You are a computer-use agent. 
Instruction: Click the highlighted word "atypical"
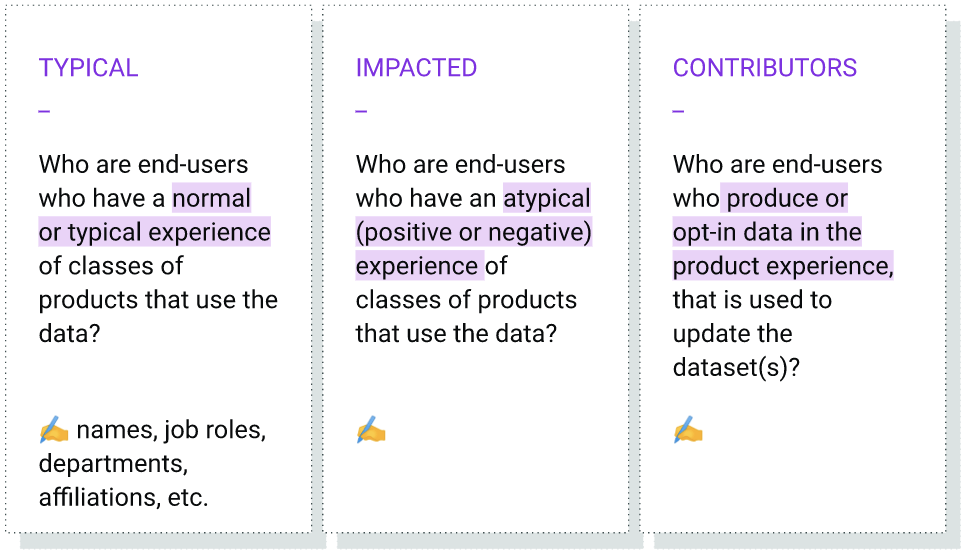tap(546, 198)
